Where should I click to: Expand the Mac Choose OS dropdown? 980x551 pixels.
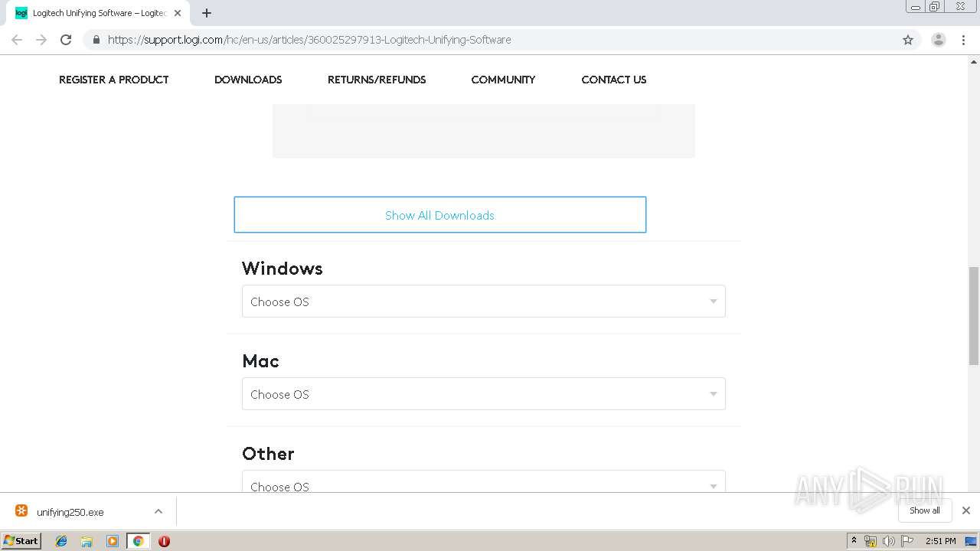click(484, 394)
